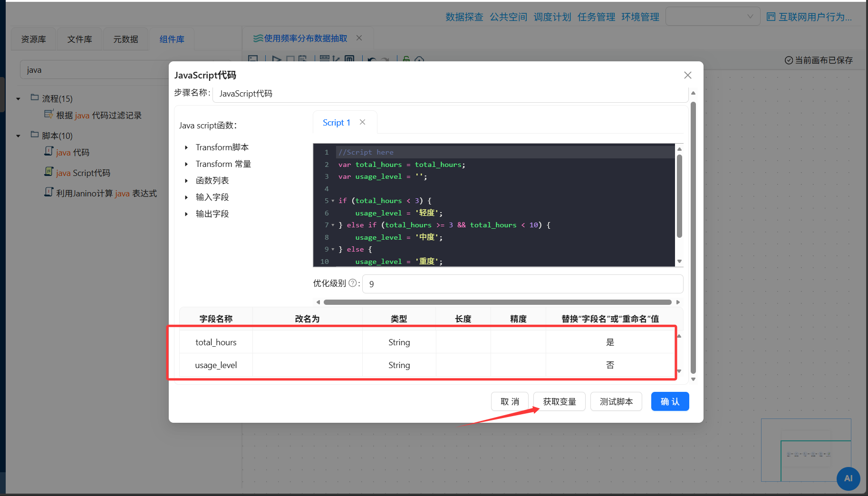Collapse the 流程(15) tree group
Image resolution: width=868 pixels, height=496 pixels.
19,99
